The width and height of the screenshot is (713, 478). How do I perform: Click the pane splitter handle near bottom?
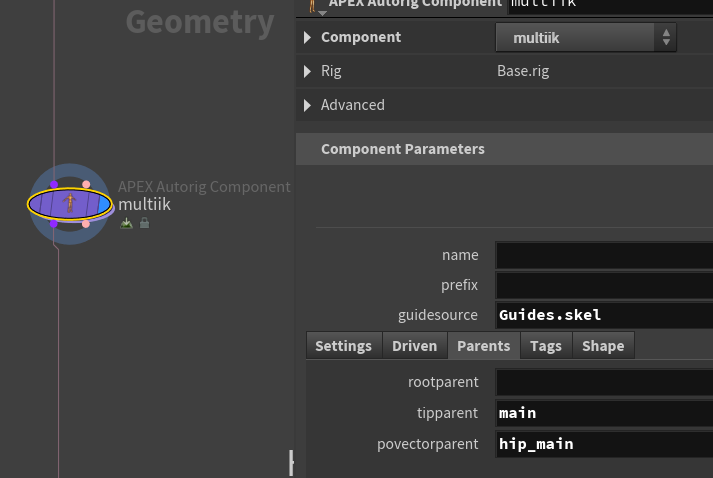coord(291,463)
